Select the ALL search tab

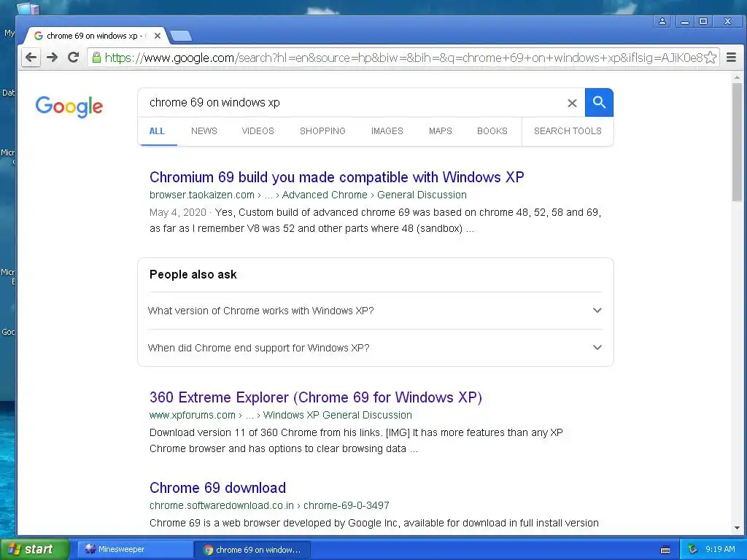pyautogui.click(x=157, y=131)
